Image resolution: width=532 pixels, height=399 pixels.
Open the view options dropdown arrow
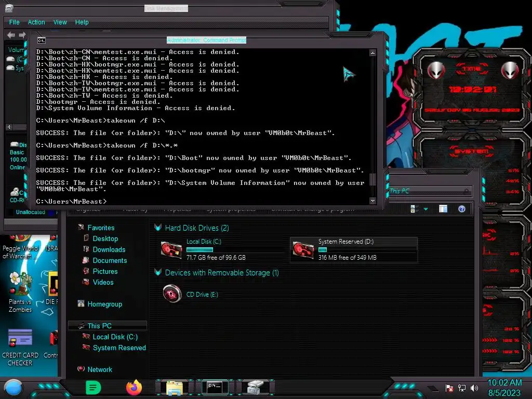point(425,209)
